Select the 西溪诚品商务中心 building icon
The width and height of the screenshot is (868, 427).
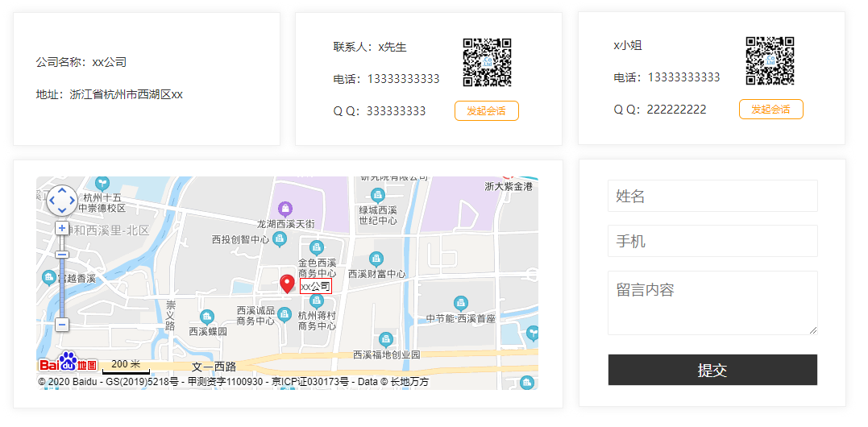[284, 315]
